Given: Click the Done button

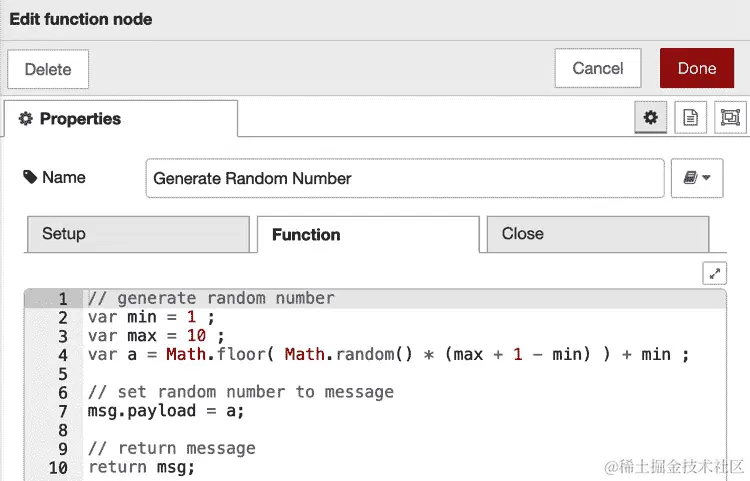Looking at the screenshot, I should pyautogui.click(x=697, y=68).
